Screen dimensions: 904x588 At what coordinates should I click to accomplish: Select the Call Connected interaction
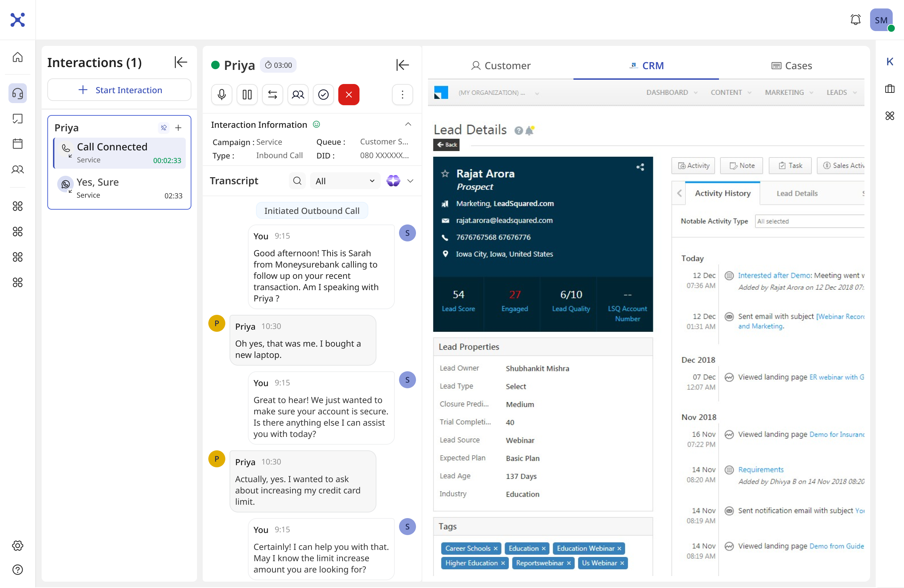pyautogui.click(x=119, y=153)
